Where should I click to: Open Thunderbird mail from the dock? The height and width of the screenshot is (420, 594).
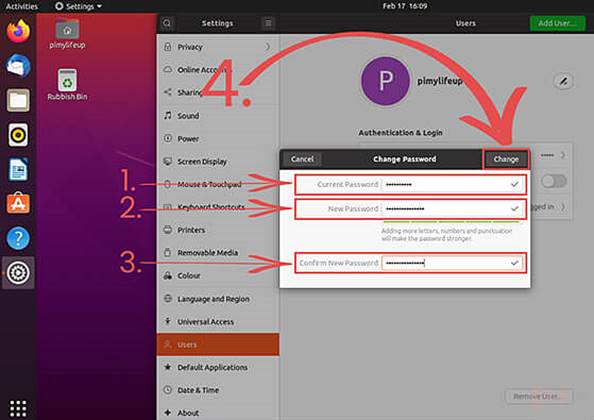coord(18,66)
